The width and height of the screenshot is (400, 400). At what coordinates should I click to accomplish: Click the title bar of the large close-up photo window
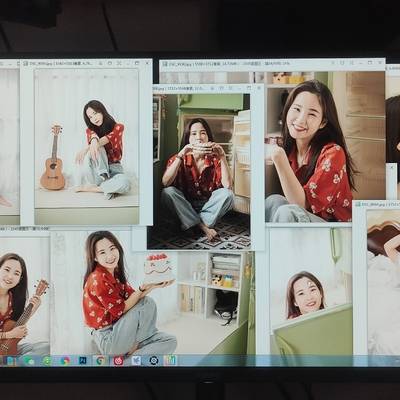coord(272,63)
